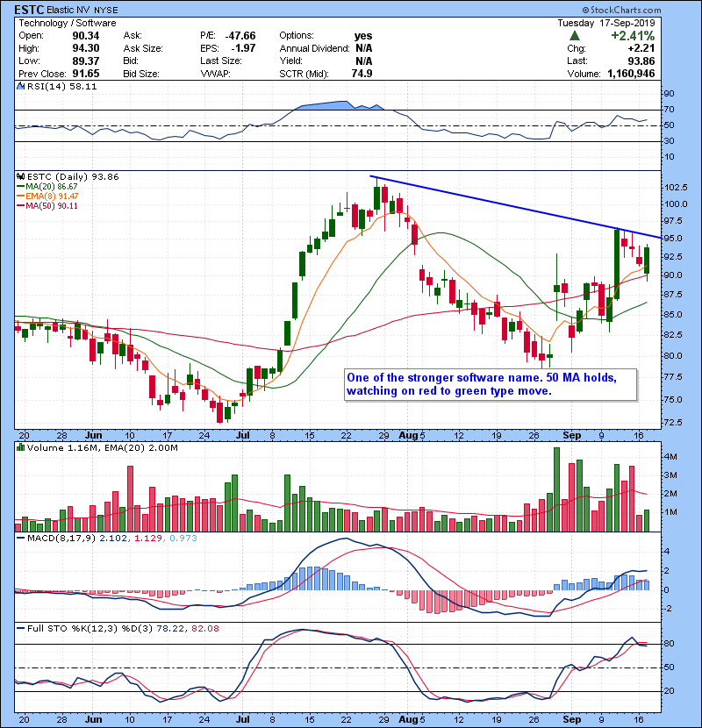The image size is (702, 728).
Task: Click the blue annotation about 50 MA holds
Action: pyautogui.click(x=491, y=384)
